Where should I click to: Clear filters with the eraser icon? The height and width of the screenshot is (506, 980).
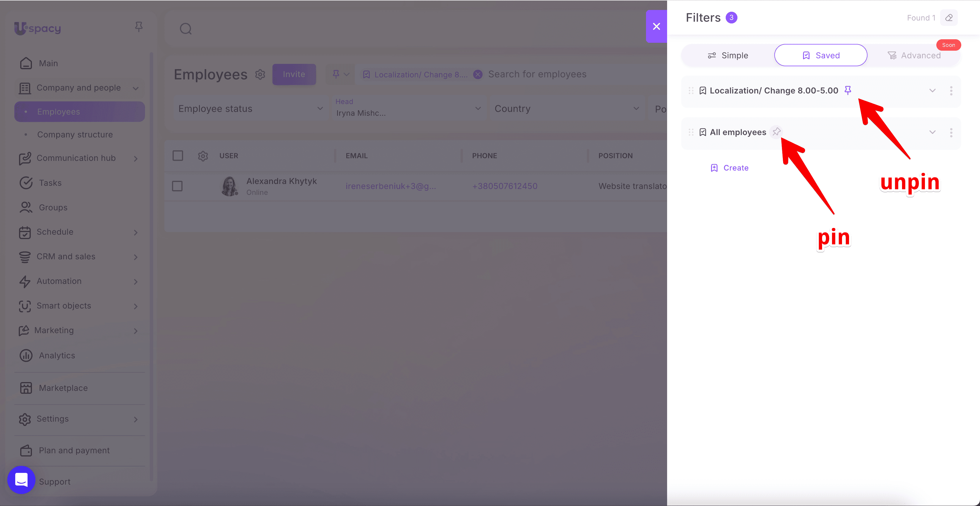(x=949, y=18)
